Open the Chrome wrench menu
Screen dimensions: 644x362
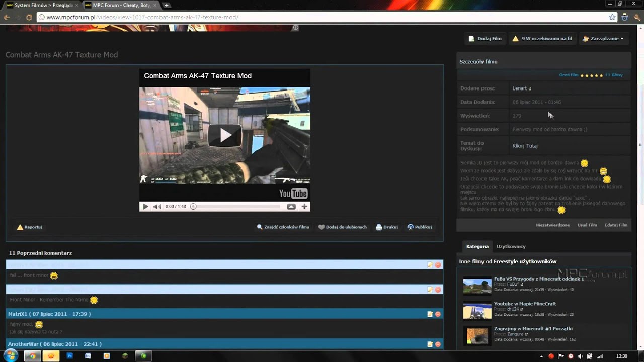pos(637,17)
